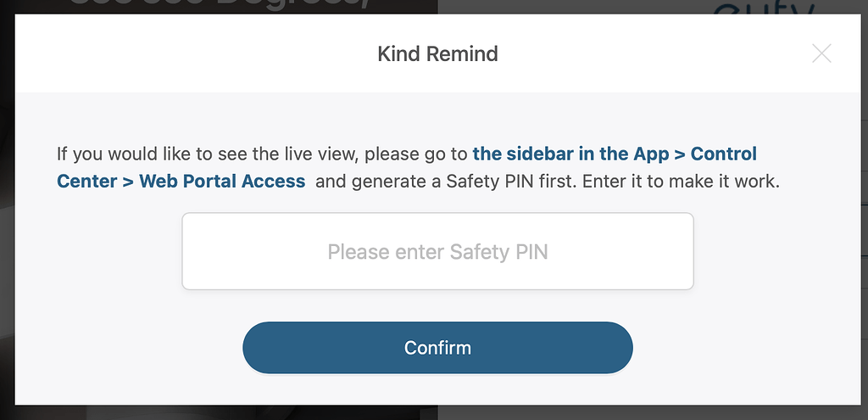Click the empty gray area left of Confirm

point(127,348)
